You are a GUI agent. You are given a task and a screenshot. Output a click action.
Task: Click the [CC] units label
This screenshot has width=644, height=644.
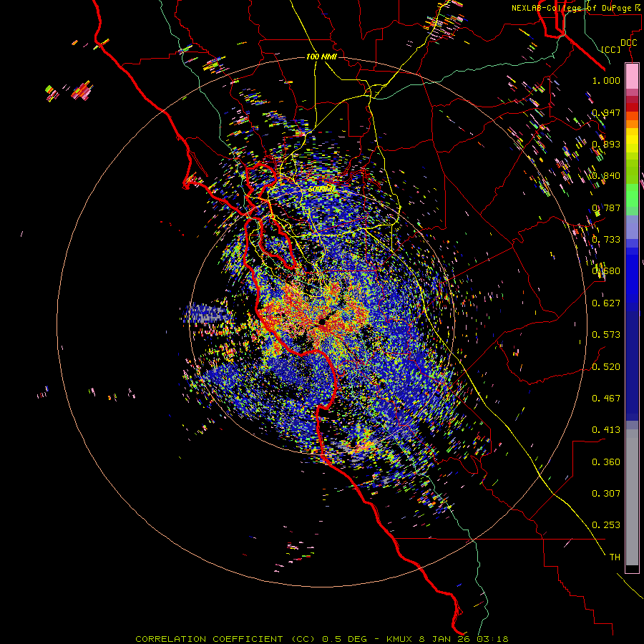(x=610, y=49)
